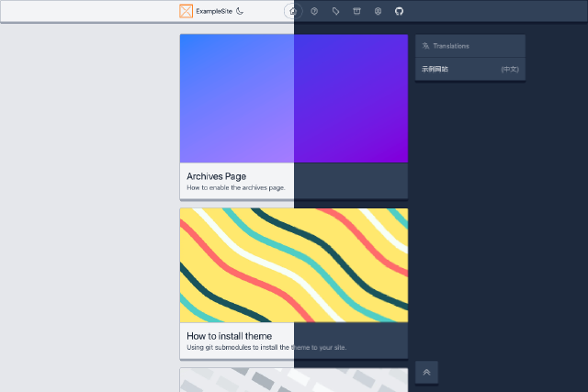
Task: Select the Translations panel header
Action: click(x=470, y=46)
